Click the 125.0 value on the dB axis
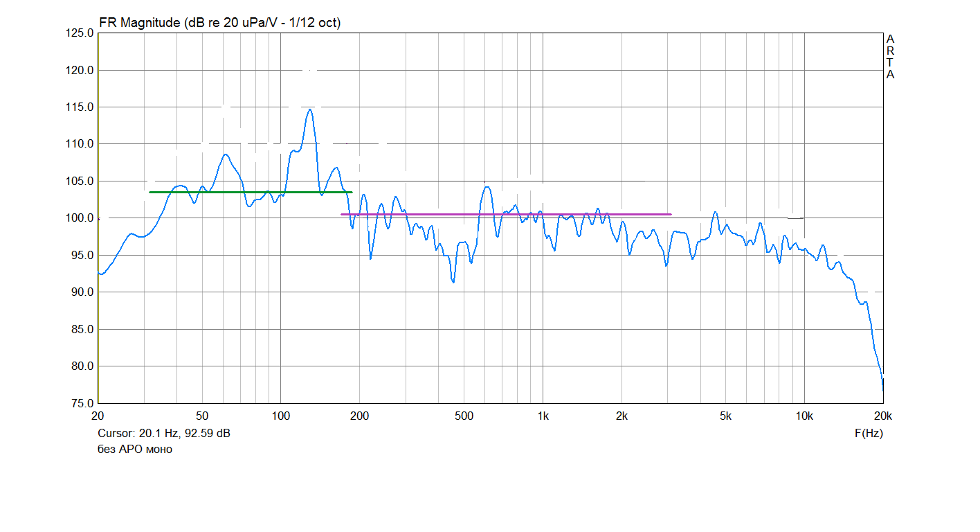 80,33
